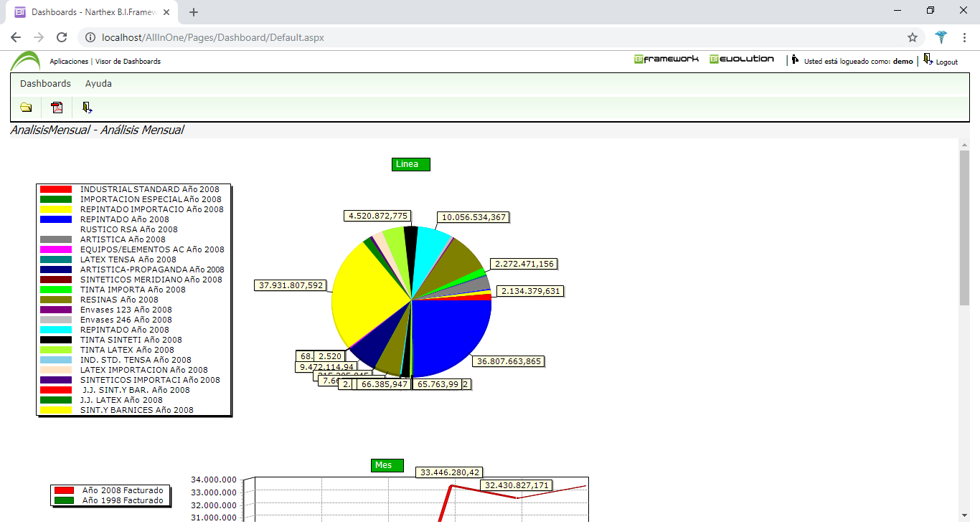
Task: Click the browser forward arrow
Action: pyautogui.click(x=39, y=37)
